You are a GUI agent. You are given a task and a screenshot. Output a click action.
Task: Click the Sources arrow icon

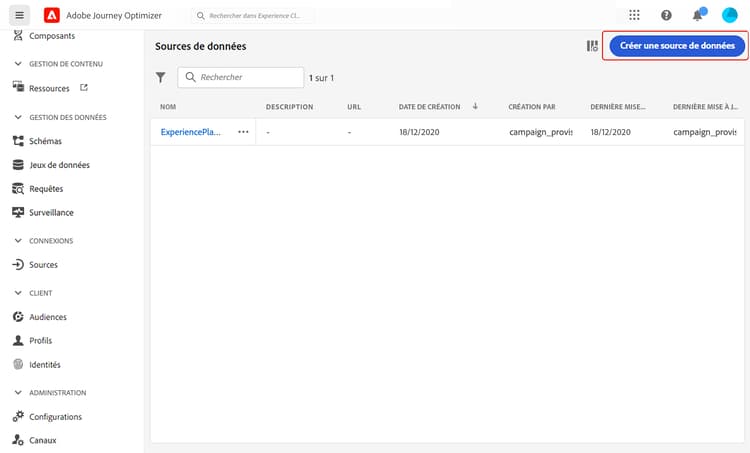click(18, 265)
